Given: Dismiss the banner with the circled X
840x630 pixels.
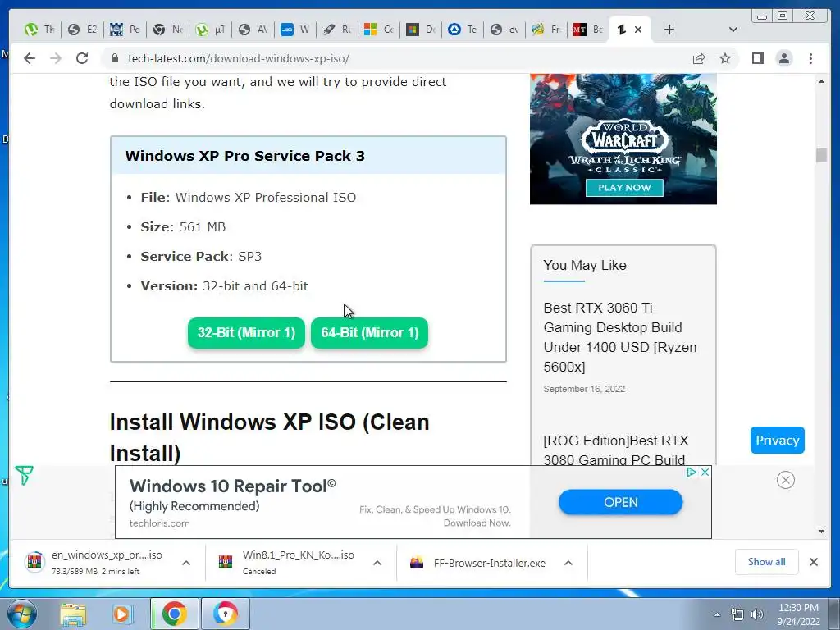Looking at the screenshot, I should coord(785,480).
